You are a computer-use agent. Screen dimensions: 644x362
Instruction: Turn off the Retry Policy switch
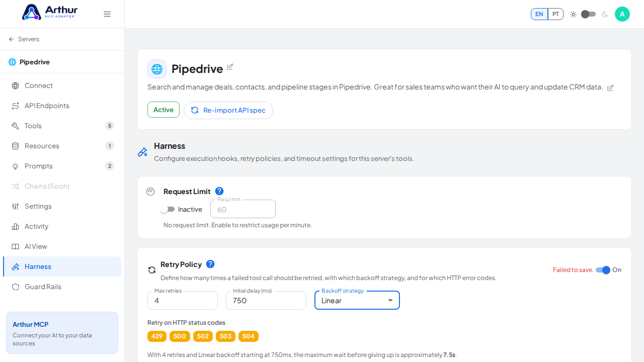click(603, 270)
